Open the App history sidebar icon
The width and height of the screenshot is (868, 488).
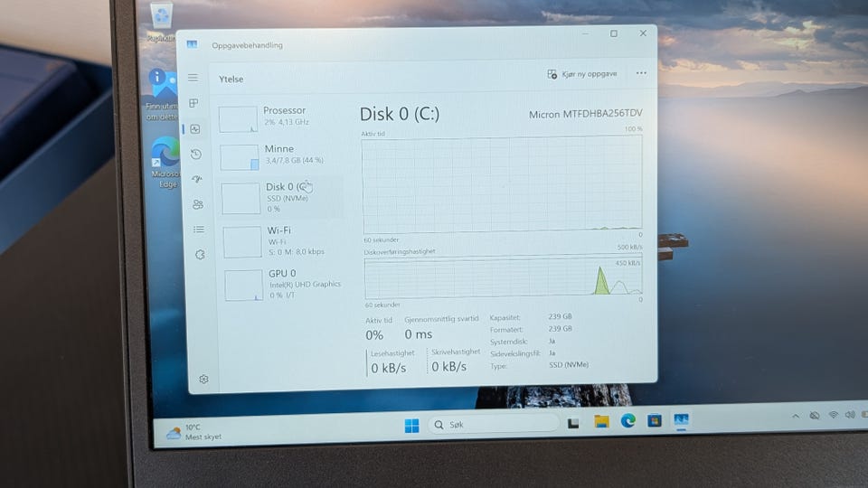click(x=196, y=155)
